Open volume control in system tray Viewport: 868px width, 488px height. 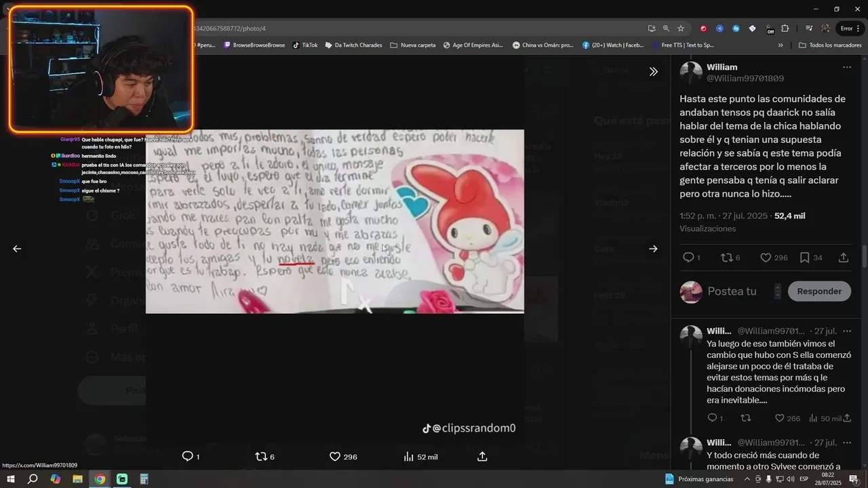790,479
